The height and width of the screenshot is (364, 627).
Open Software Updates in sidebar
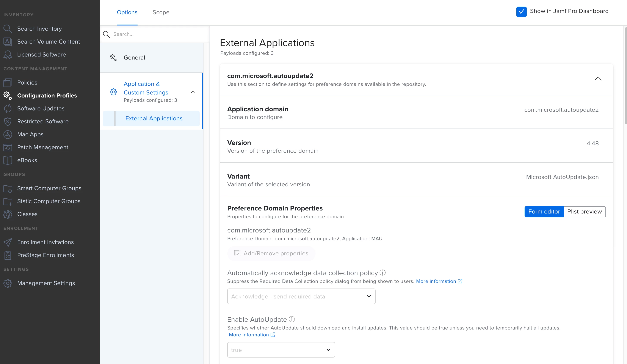(41, 108)
